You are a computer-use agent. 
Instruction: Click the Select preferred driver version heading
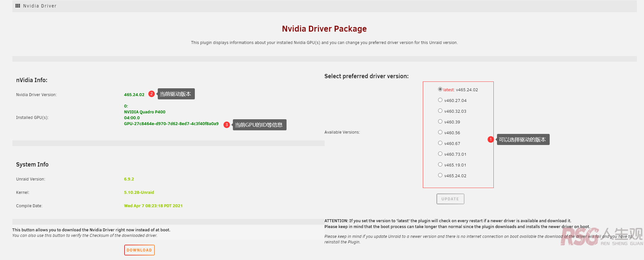tap(366, 76)
